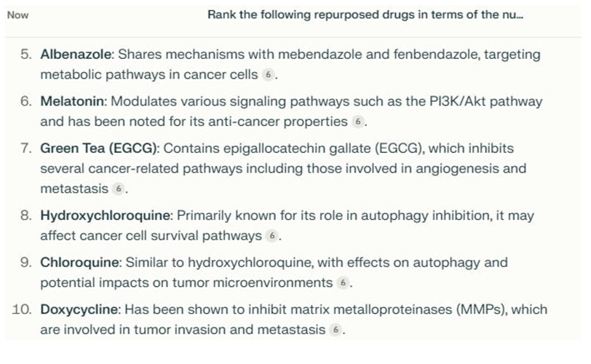The image size is (591, 364).
Task: Click the bold Albenazole heading
Action: point(76,55)
